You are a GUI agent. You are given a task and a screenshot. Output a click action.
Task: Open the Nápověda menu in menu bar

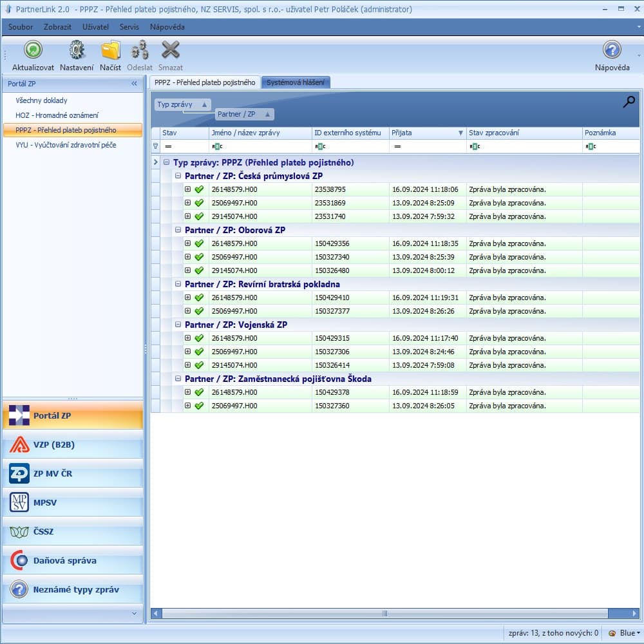click(167, 27)
